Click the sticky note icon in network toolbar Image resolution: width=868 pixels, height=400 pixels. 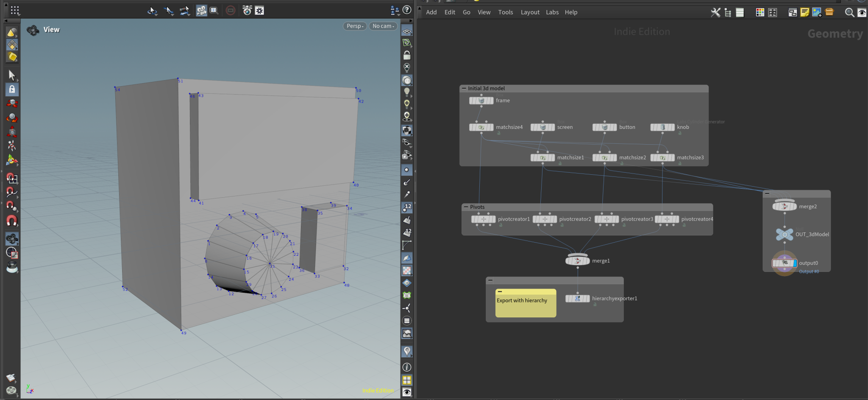(x=804, y=12)
